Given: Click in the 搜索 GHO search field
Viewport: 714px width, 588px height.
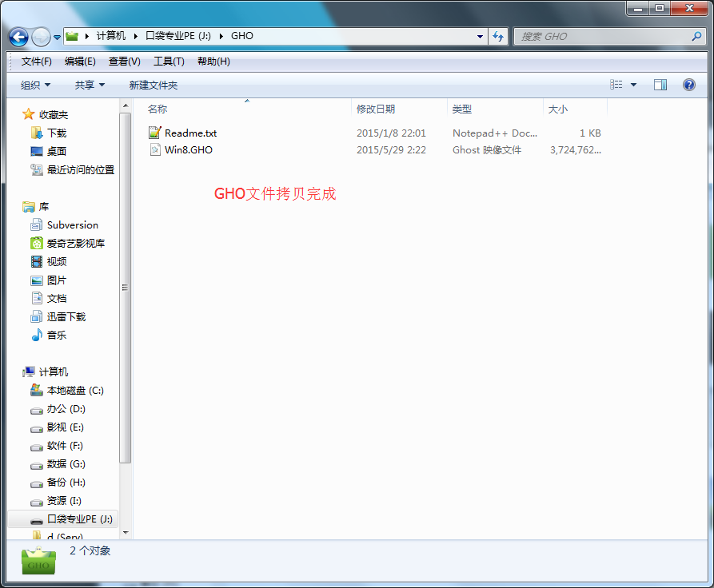Looking at the screenshot, I should (x=604, y=37).
